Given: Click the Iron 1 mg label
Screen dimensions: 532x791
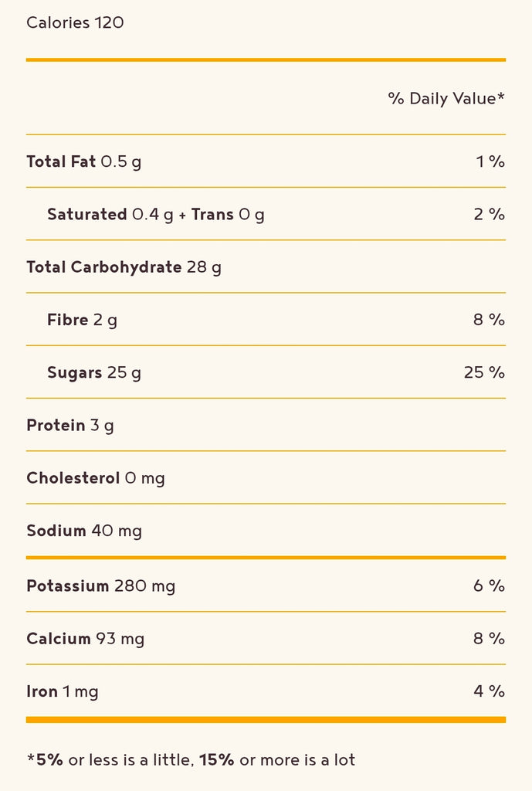Looking at the screenshot, I should point(62,692).
